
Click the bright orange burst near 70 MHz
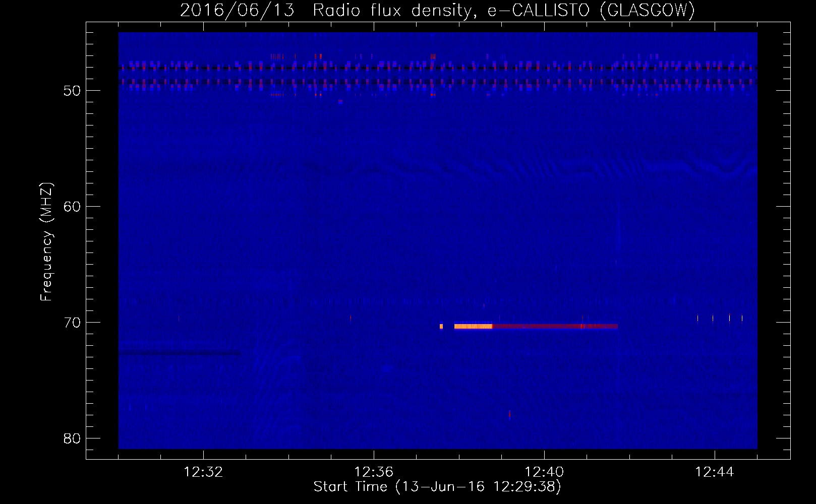point(473,327)
